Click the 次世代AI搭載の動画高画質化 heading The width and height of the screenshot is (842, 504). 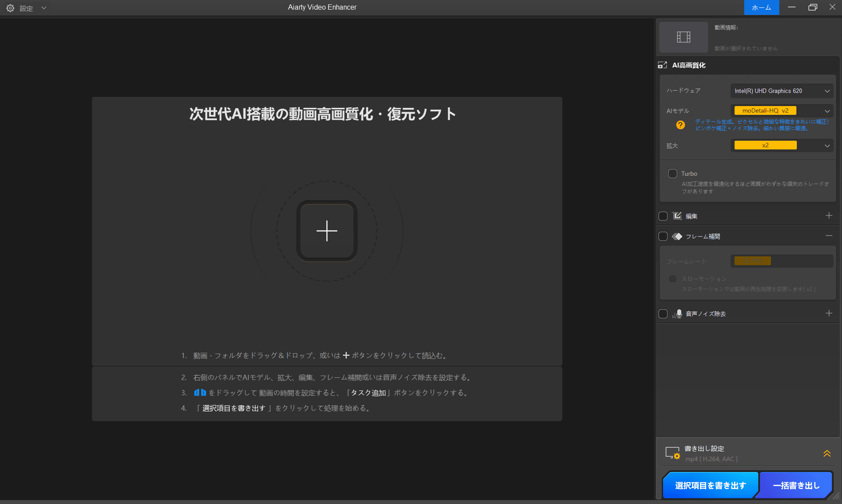[323, 114]
